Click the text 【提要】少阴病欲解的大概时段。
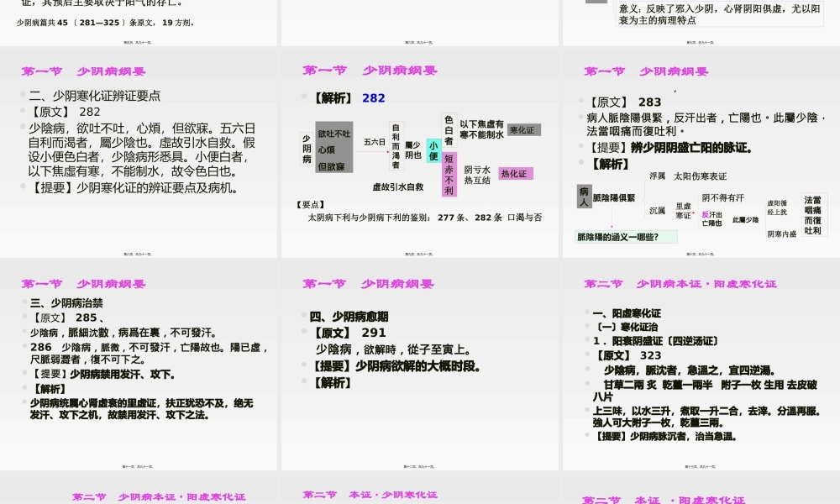 coord(396,366)
